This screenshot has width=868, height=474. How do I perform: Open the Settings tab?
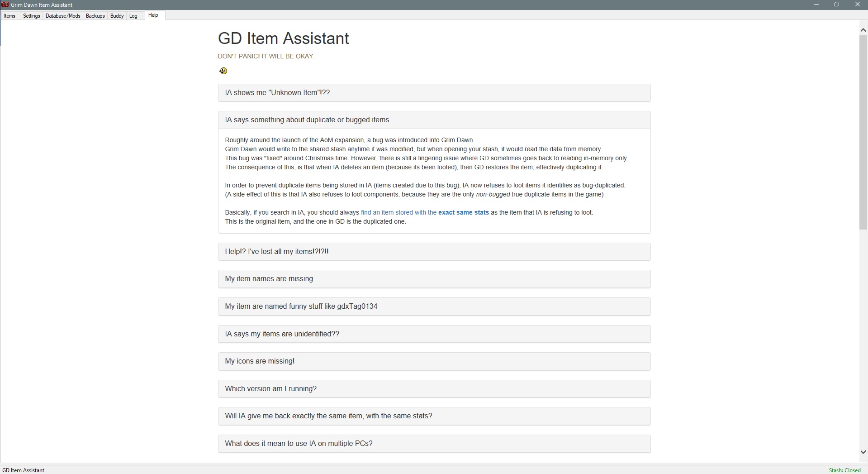tap(32, 16)
